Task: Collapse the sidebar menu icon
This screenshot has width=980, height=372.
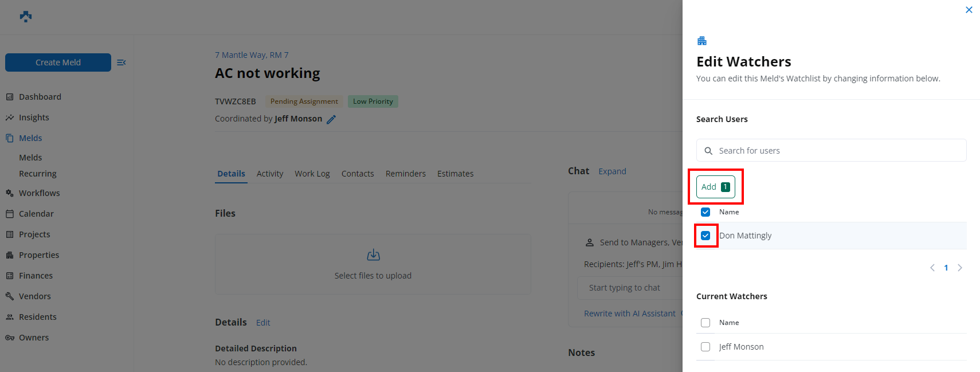Action: coord(121,62)
